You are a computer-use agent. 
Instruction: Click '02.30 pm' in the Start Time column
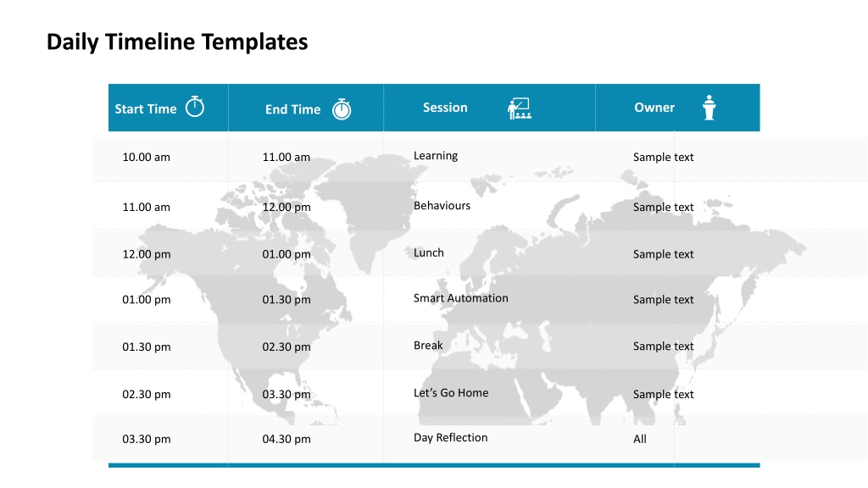146,395
